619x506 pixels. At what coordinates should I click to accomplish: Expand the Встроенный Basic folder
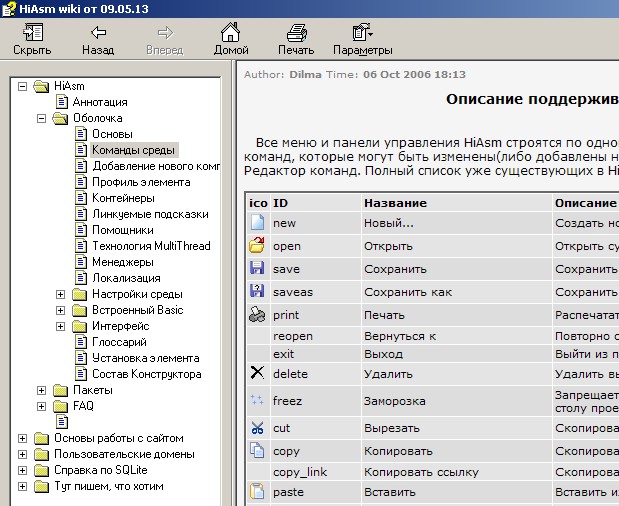pos(60,310)
